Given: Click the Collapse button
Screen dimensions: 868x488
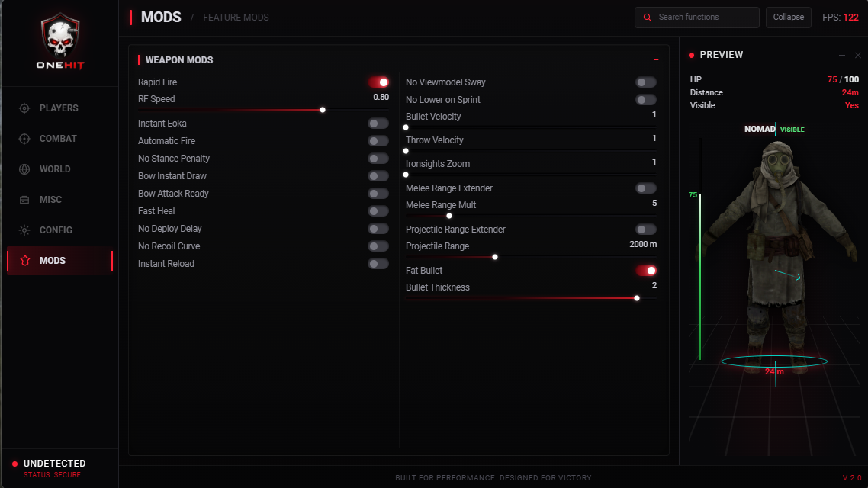Looking at the screenshot, I should click(x=788, y=17).
